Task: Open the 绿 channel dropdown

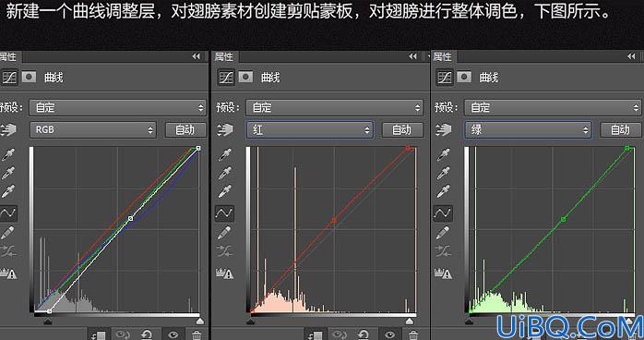Action: (528, 130)
